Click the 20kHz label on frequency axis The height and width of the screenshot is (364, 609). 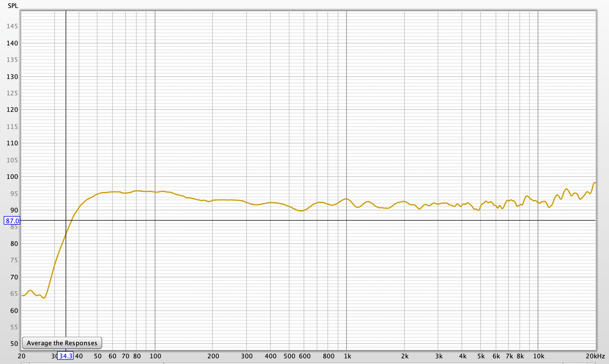tap(595, 356)
